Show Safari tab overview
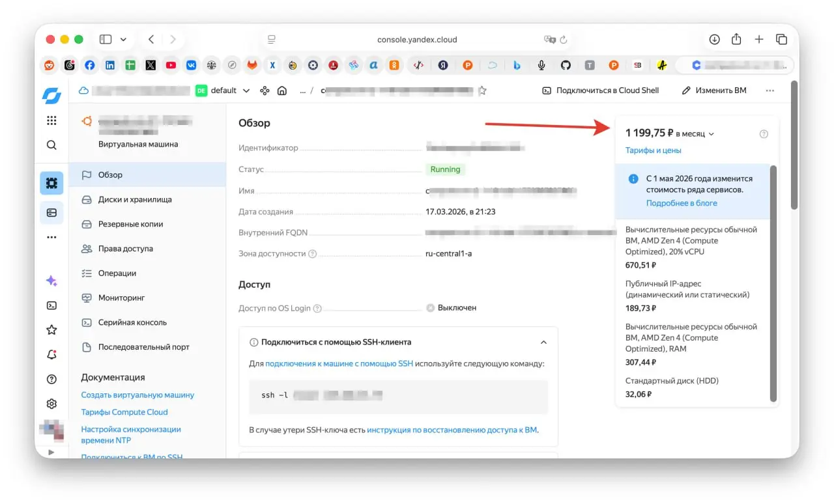834x504 pixels. coord(781,40)
